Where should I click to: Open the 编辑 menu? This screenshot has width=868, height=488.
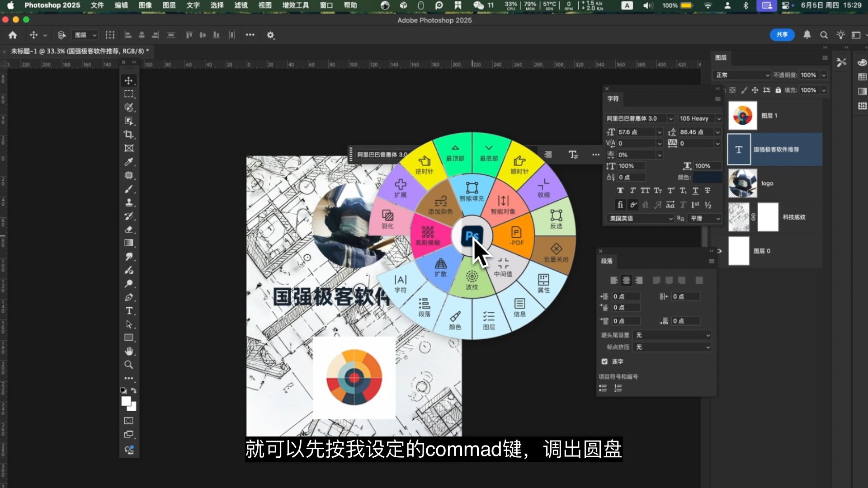(121, 5)
